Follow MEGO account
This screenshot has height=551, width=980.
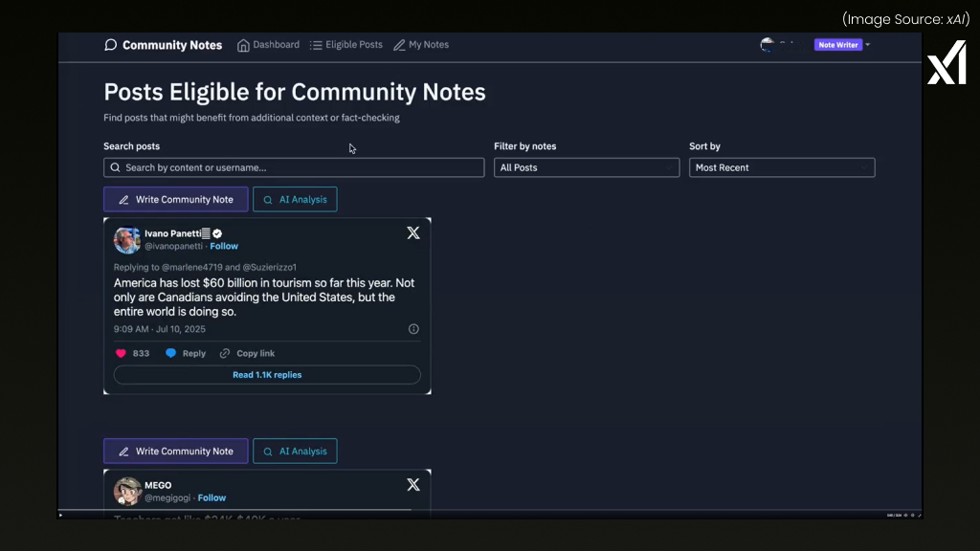click(212, 497)
